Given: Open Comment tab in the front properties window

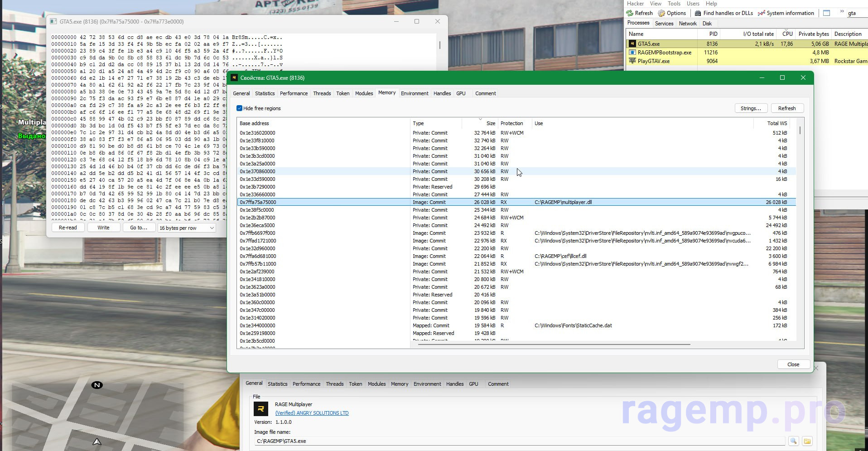Looking at the screenshot, I should (x=486, y=93).
